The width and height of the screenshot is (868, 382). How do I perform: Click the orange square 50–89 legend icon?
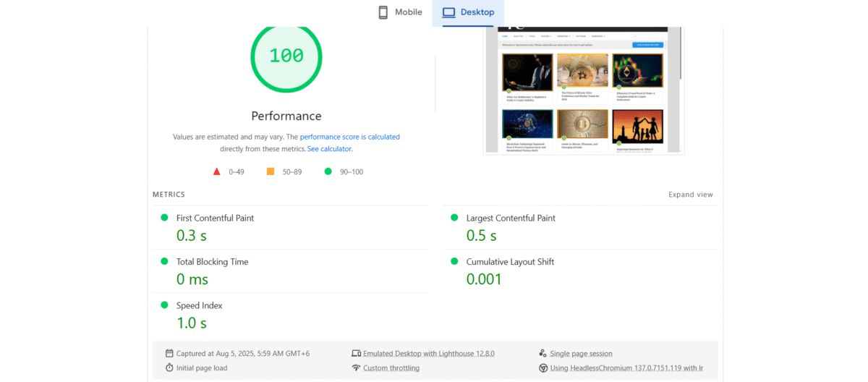point(271,171)
